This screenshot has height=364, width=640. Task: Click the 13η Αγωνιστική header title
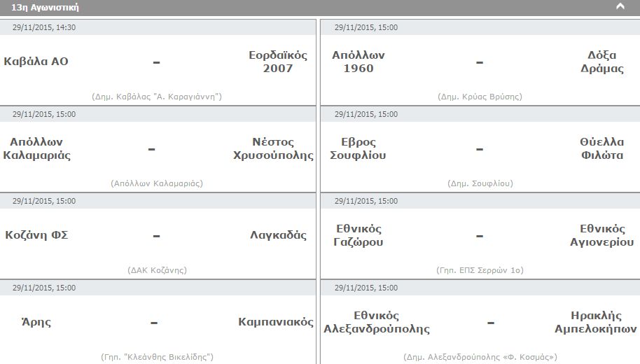tap(45, 7)
